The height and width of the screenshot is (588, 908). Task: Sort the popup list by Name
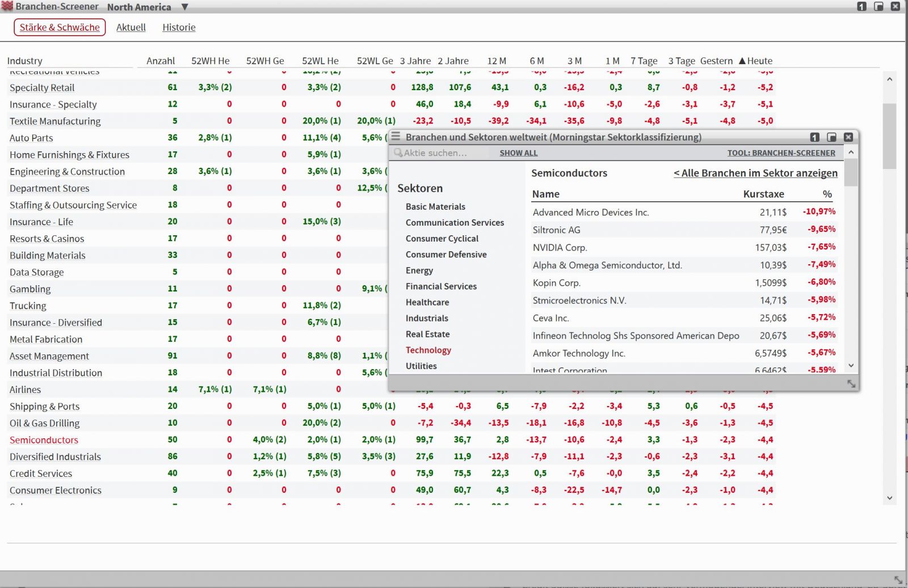(546, 194)
